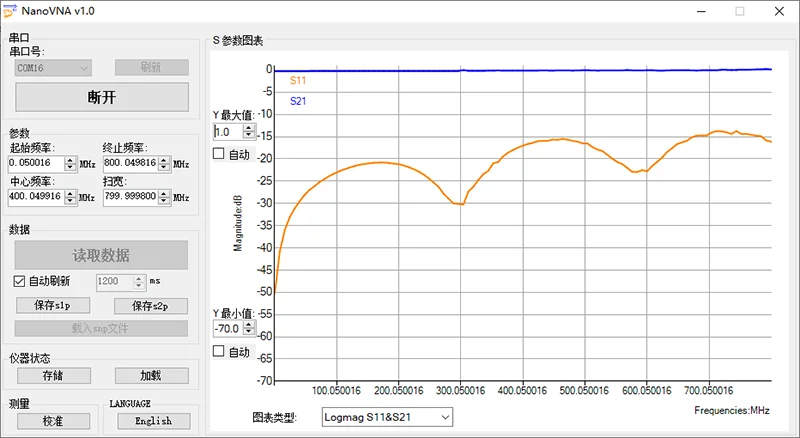This screenshot has height=438, width=800.
Task: Click the NanoVNA app icon in title bar
Action: click(x=10, y=11)
